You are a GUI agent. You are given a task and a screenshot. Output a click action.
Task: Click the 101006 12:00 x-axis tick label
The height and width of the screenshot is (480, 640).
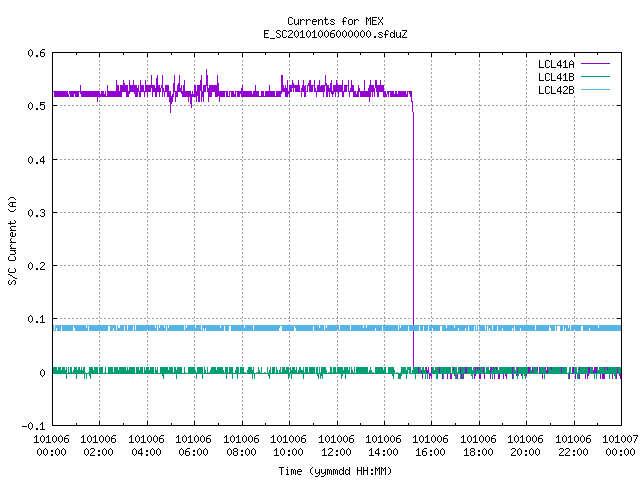point(336,446)
